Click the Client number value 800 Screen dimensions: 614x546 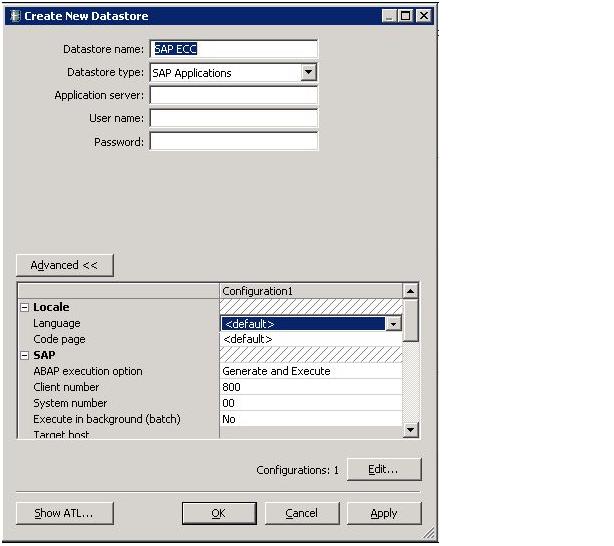311,387
